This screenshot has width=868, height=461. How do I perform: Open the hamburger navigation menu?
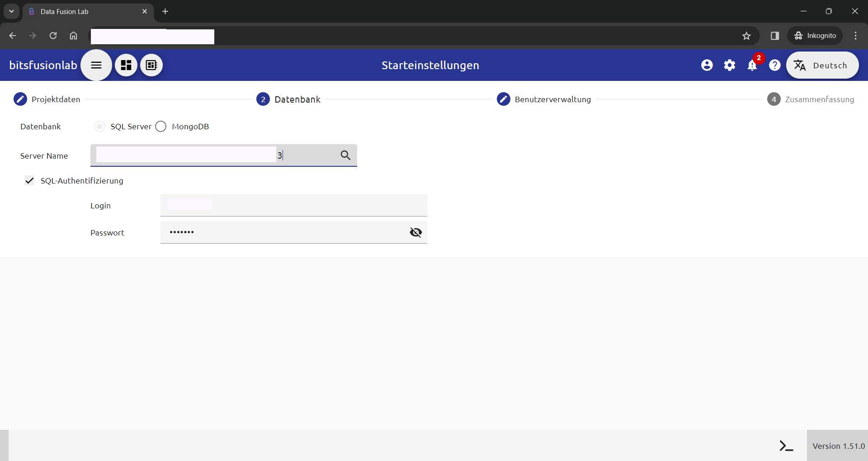click(x=96, y=65)
